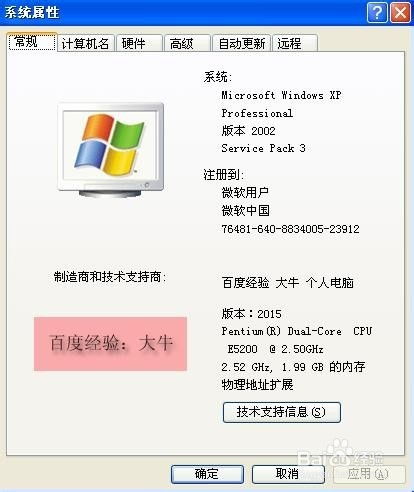Select the 高级 tab
The width and height of the screenshot is (414, 492).
click(x=187, y=43)
